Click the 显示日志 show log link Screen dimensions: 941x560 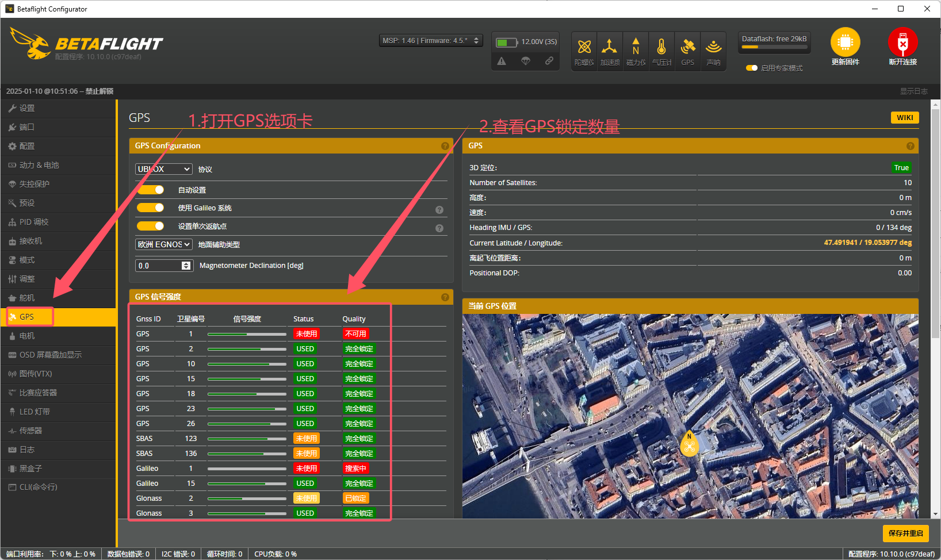pyautogui.click(x=914, y=91)
